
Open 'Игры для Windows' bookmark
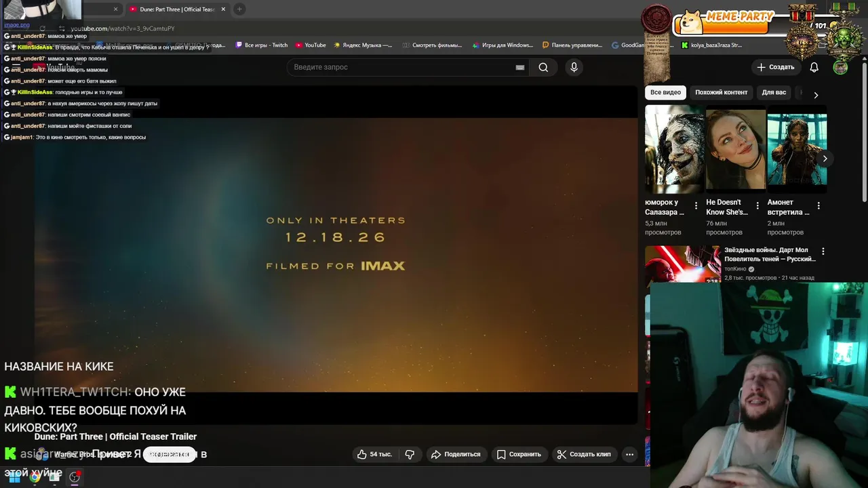click(x=502, y=45)
